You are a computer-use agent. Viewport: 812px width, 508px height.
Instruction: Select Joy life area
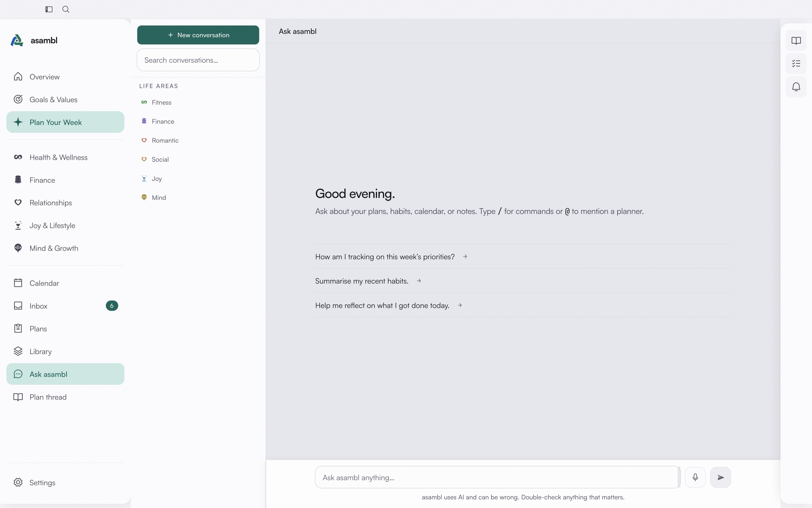[198, 178]
